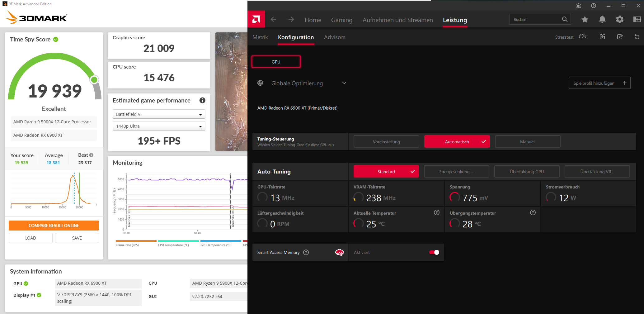The height and width of the screenshot is (314, 644).
Task: Click the CPU score value 15 476
Action: [159, 78]
